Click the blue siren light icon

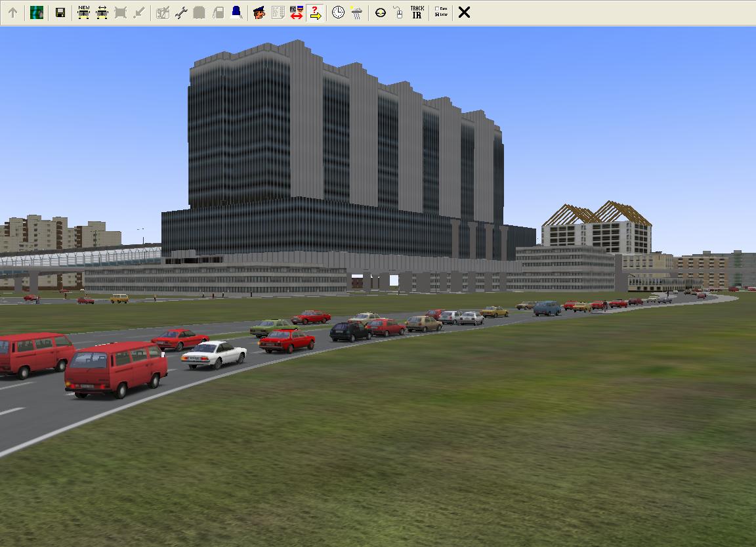click(237, 12)
